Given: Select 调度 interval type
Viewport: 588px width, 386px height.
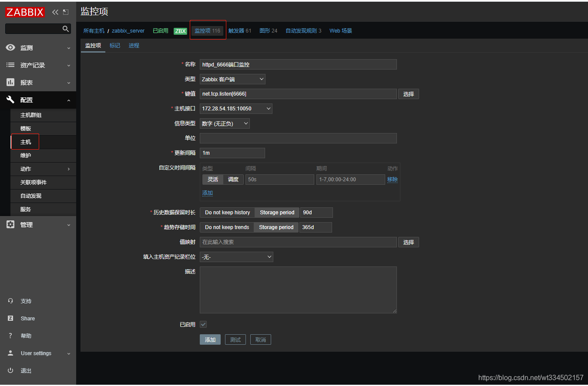Looking at the screenshot, I should click(233, 180).
